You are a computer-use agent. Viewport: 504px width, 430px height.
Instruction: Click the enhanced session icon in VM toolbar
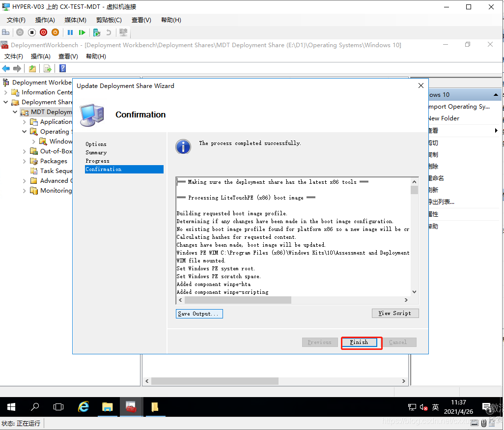tap(123, 32)
